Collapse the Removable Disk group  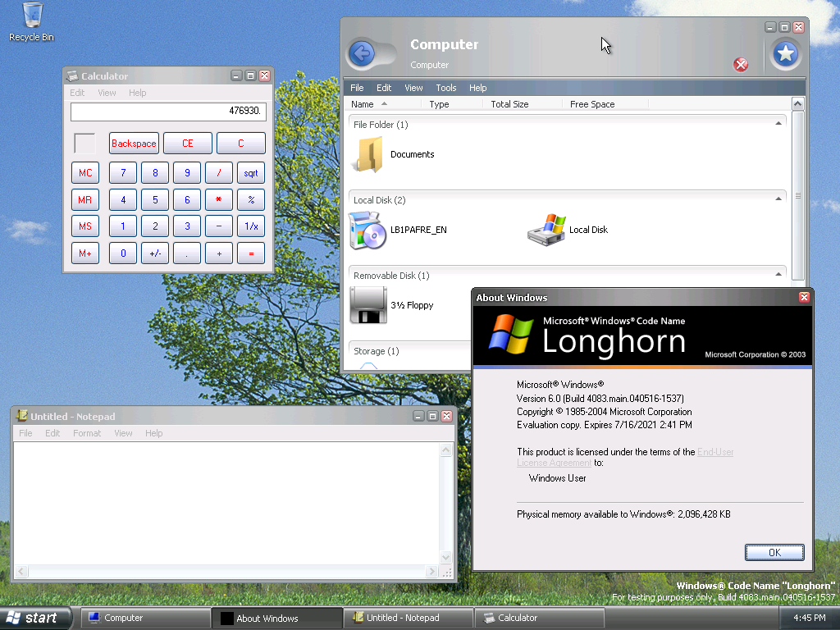778,275
